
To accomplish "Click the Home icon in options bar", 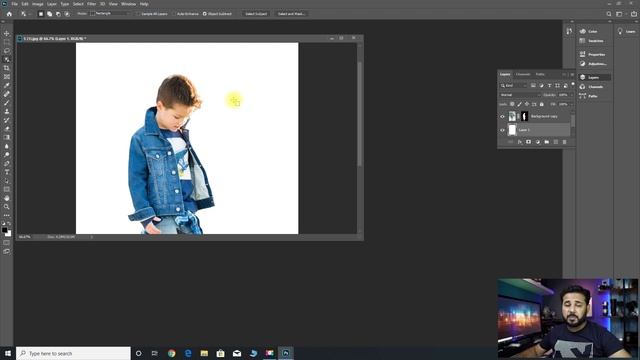I will [9, 14].
